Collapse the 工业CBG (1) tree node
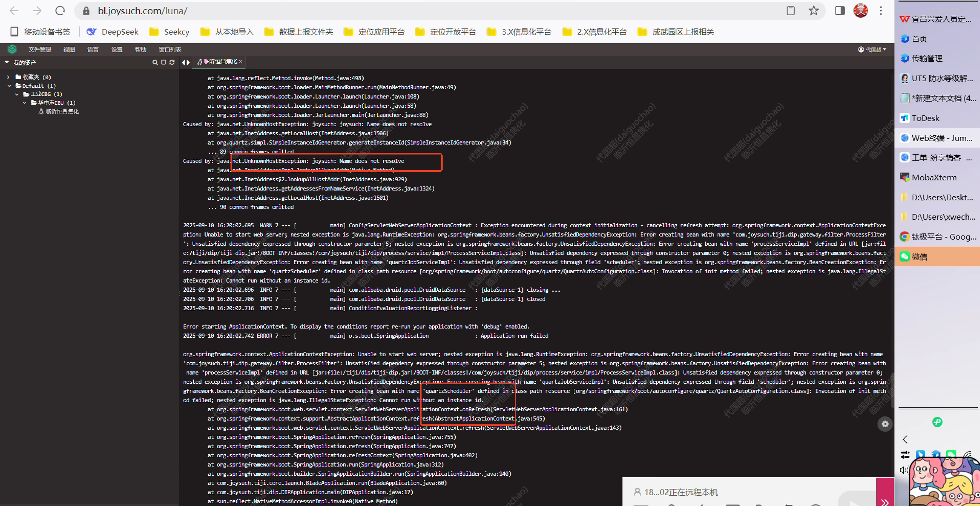The height and width of the screenshot is (506, 980). point(17,94)
